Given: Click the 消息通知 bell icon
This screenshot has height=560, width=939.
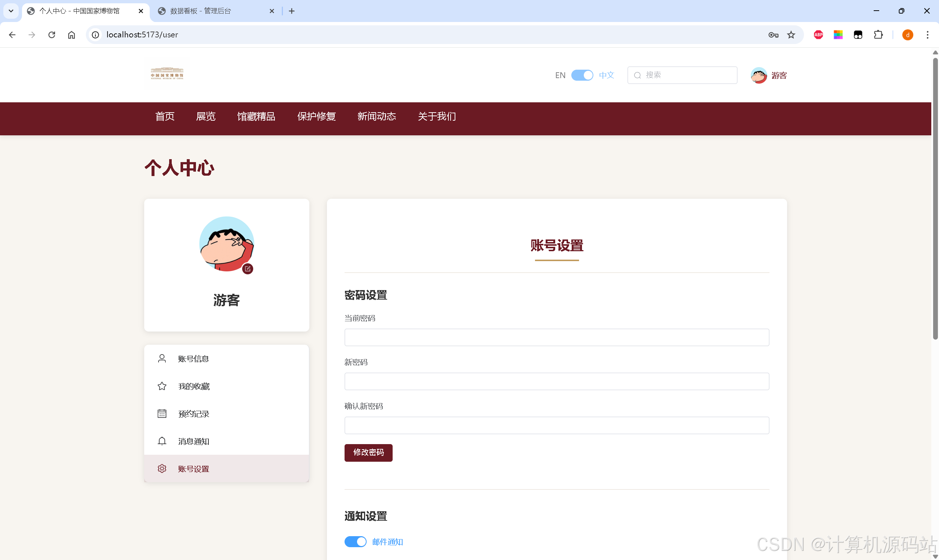Looking at the screenshot, I should pyautogui.click(x=162, y=441).
